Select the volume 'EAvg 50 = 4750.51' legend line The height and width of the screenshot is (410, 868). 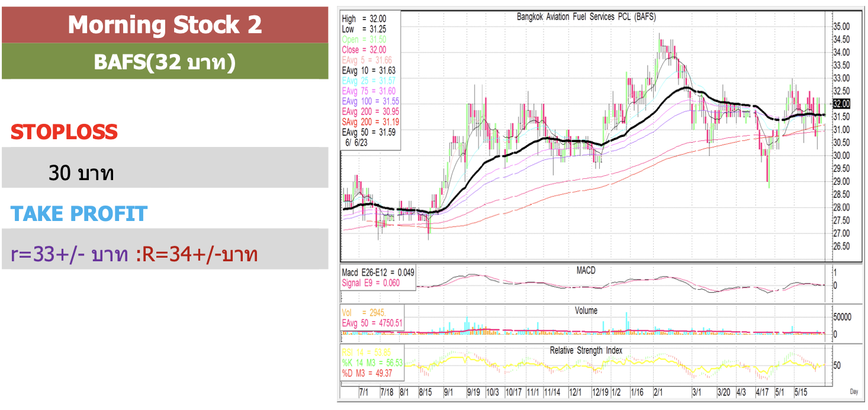(x=372, y=323)
